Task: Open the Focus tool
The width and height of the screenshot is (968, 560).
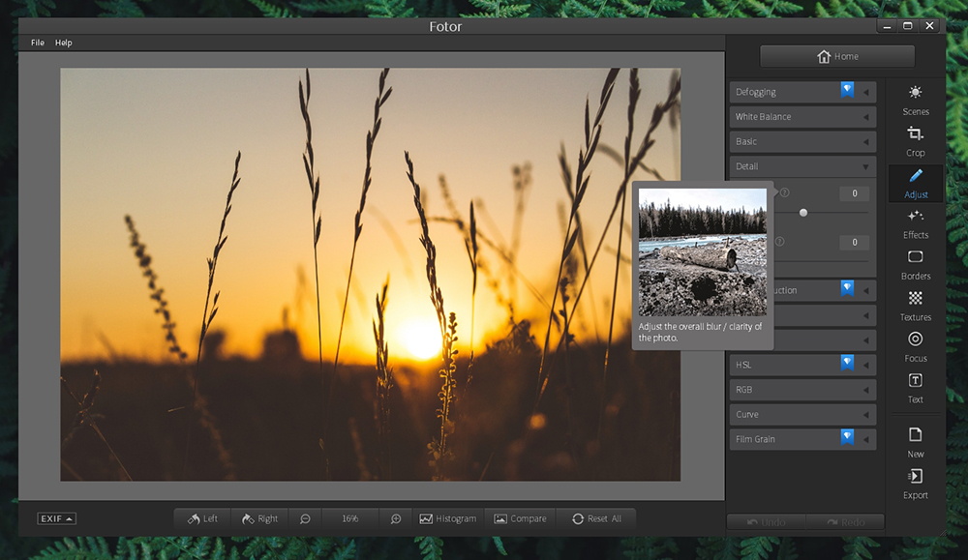Action: tap(915, 349)
